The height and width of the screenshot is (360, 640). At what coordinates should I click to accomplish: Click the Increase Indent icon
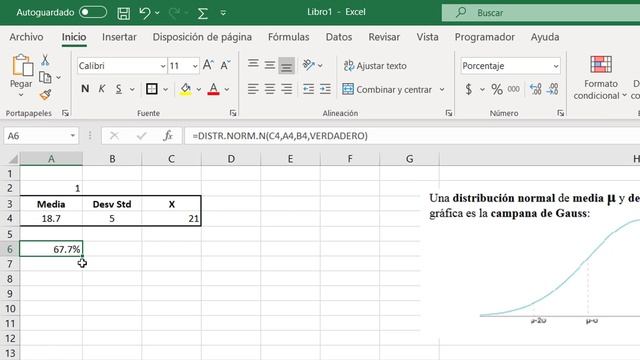pyautogui.click(x=325, y=89)
